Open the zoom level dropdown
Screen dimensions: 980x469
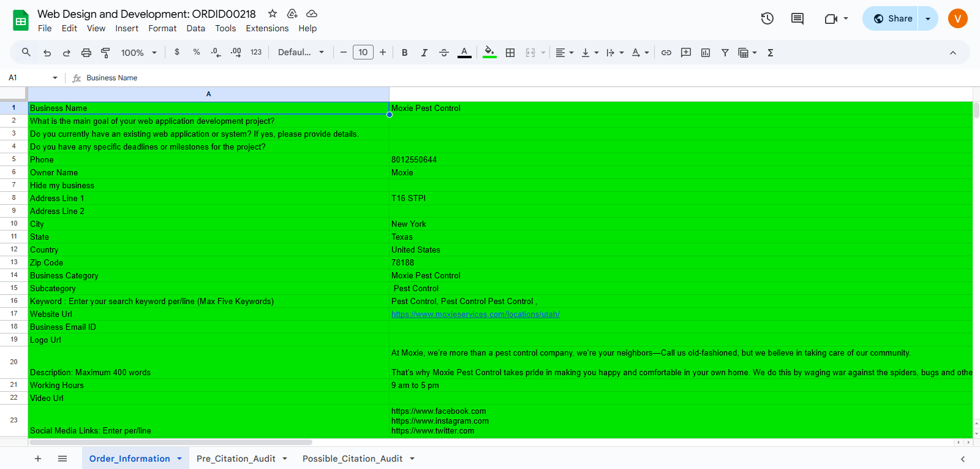[139, 53]
